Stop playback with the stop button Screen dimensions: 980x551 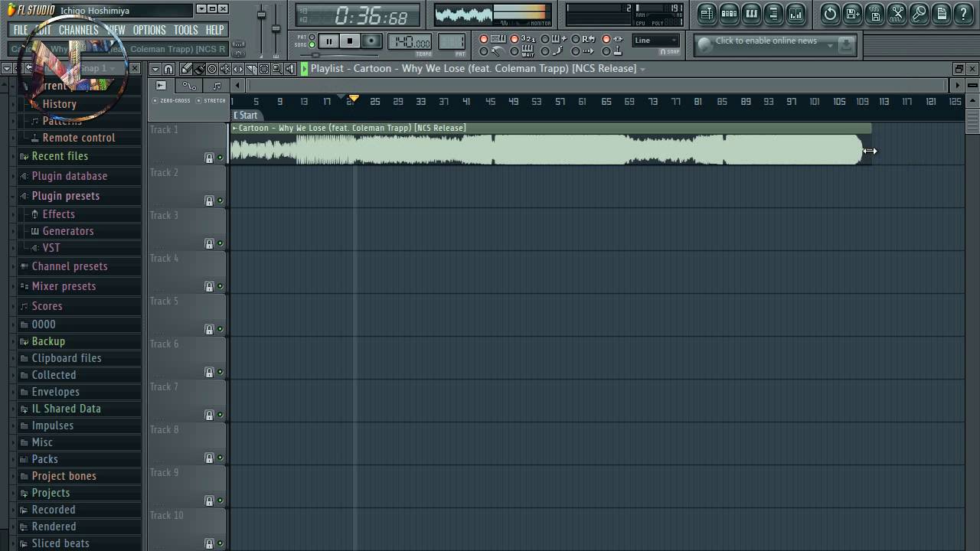tap(350, 41)
